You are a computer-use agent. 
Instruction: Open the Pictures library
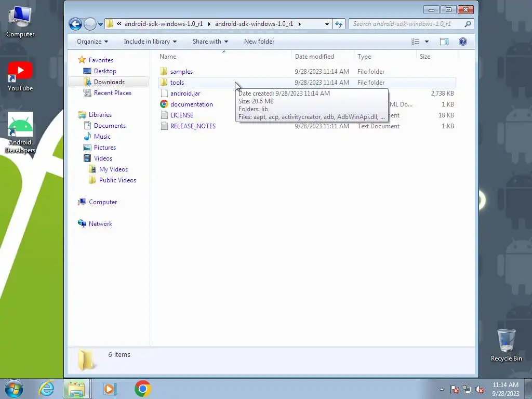(x=105, y=147)
